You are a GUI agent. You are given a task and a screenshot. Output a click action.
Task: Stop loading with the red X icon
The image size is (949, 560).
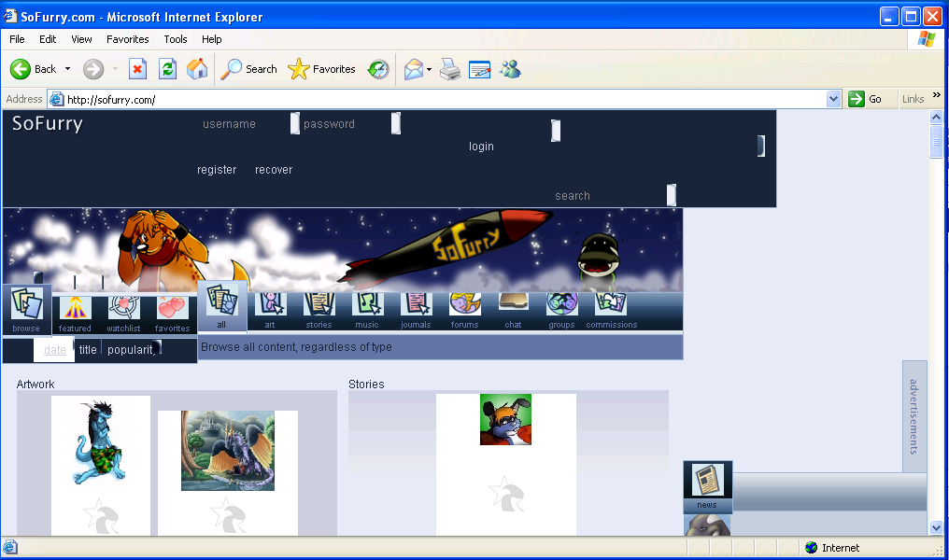(138, 69)
